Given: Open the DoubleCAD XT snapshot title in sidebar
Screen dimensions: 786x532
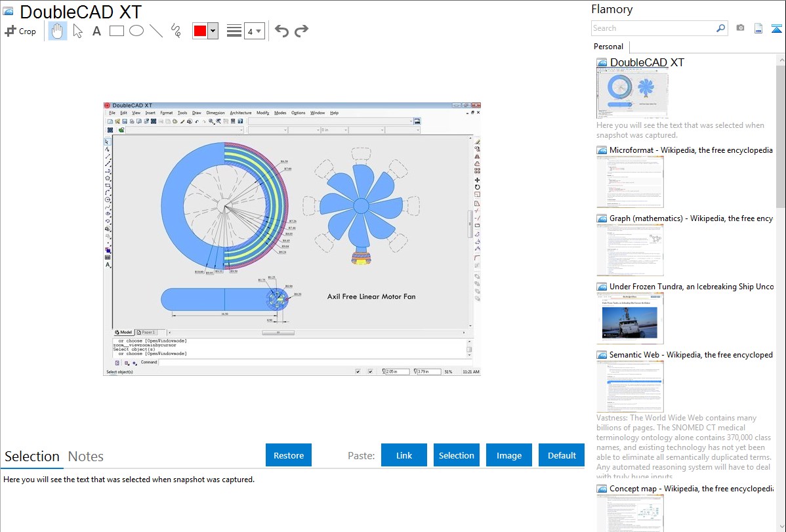Looking at the screenshot, I should click(647, 63).
